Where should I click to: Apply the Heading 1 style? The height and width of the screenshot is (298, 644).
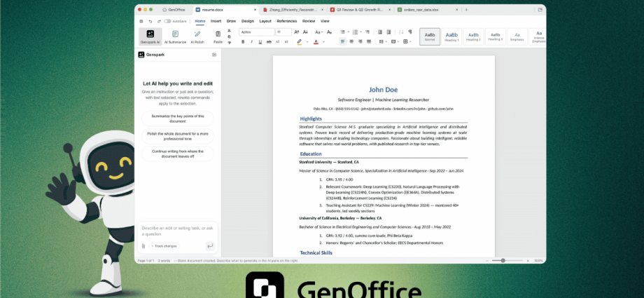tap(451, 36)
